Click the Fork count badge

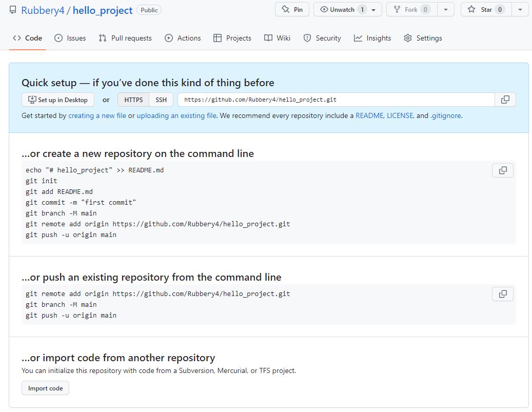point(425,10)
